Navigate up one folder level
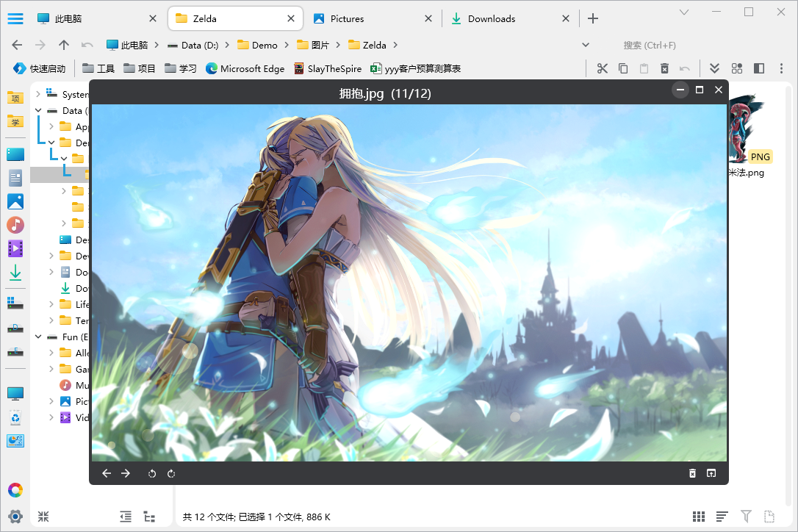This screenshot has width=798, height=532. point(64,45)
